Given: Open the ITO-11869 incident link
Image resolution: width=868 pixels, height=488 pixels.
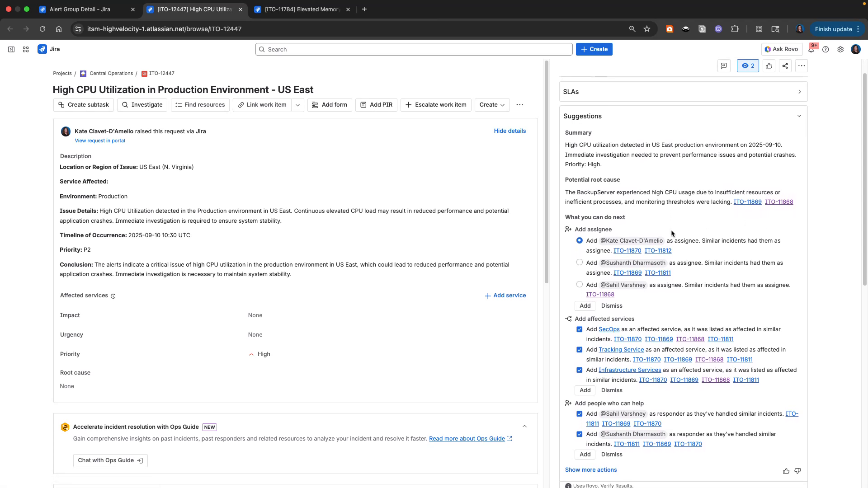Looking at the screenshot, I should tap(747, 202).
